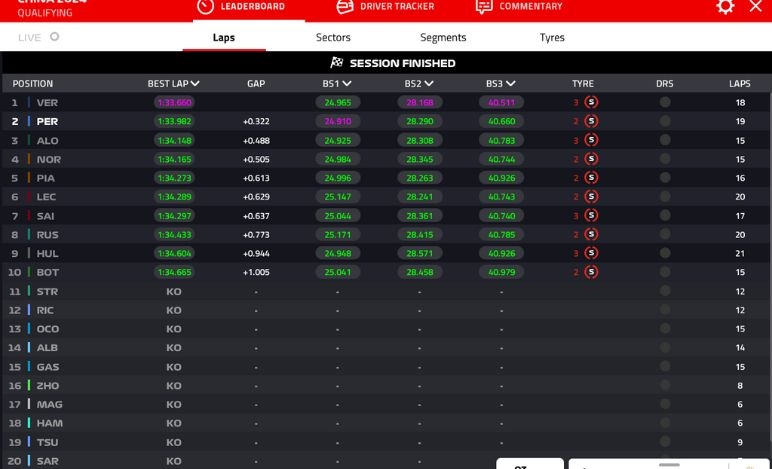
Task: Toggle the LIVE indicator switch
Action: tap(54, 37)
